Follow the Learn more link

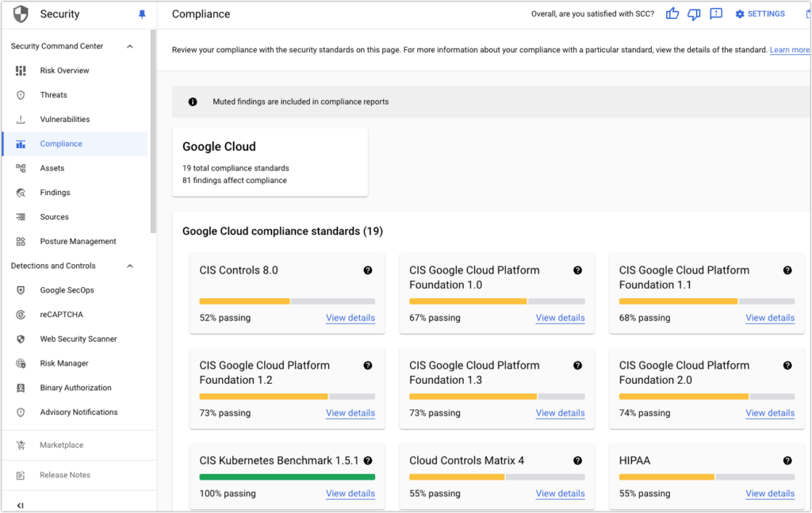[789, 50]
